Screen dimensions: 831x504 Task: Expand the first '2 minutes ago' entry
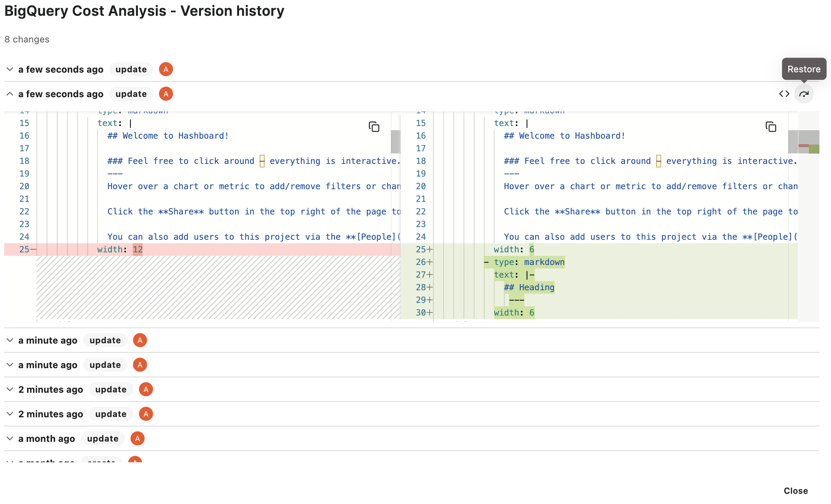[10, 390]
